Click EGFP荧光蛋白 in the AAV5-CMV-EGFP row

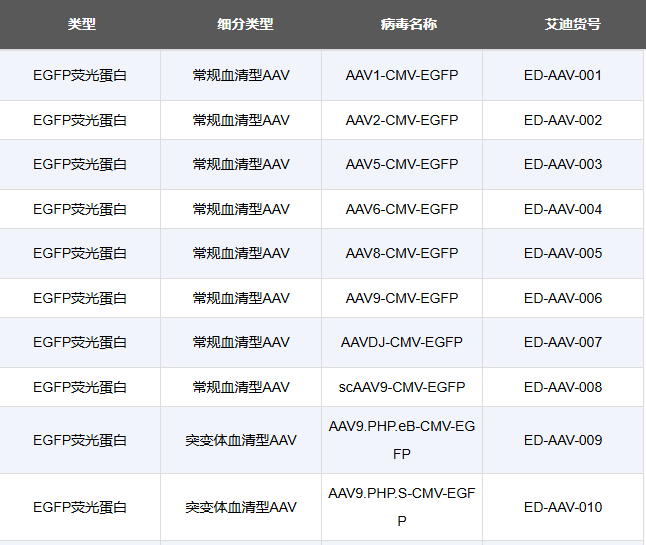coord(80,164)
